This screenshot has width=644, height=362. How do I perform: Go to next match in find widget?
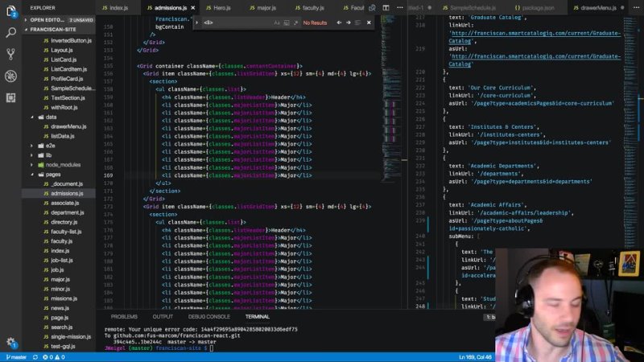coord(349,23)
